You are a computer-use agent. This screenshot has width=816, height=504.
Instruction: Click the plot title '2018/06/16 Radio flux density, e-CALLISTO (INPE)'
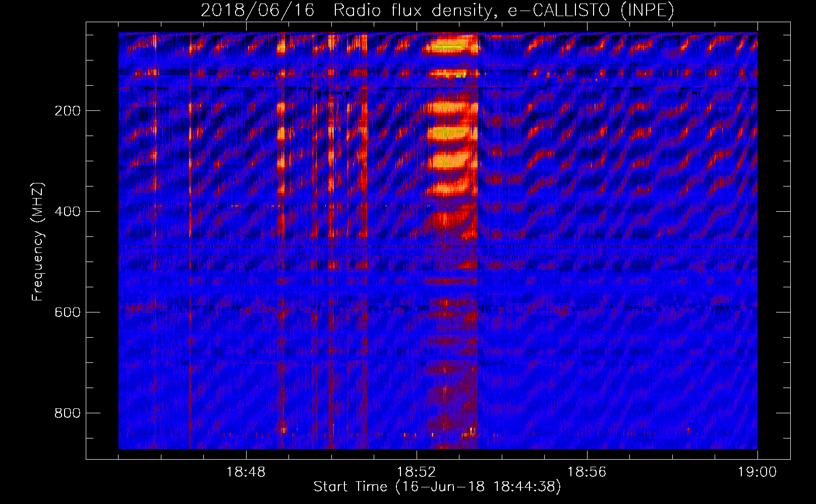pos(437,11)
